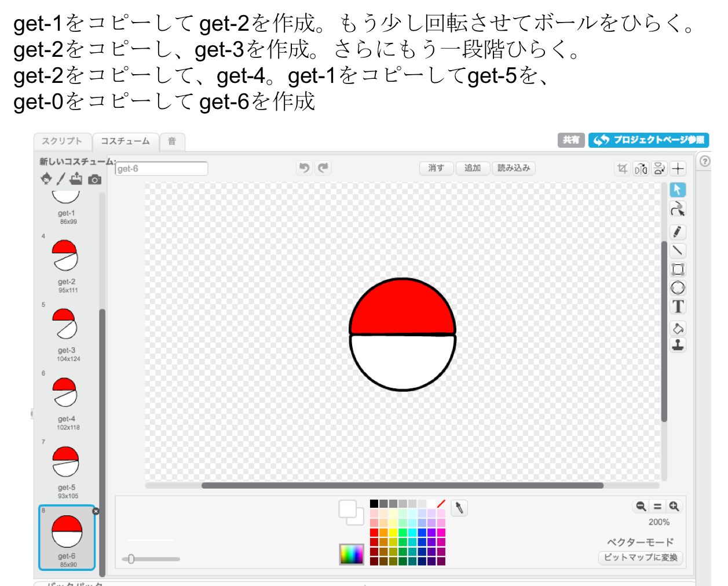
Task: Click the ベクターモード label
Action: (641, 542)
